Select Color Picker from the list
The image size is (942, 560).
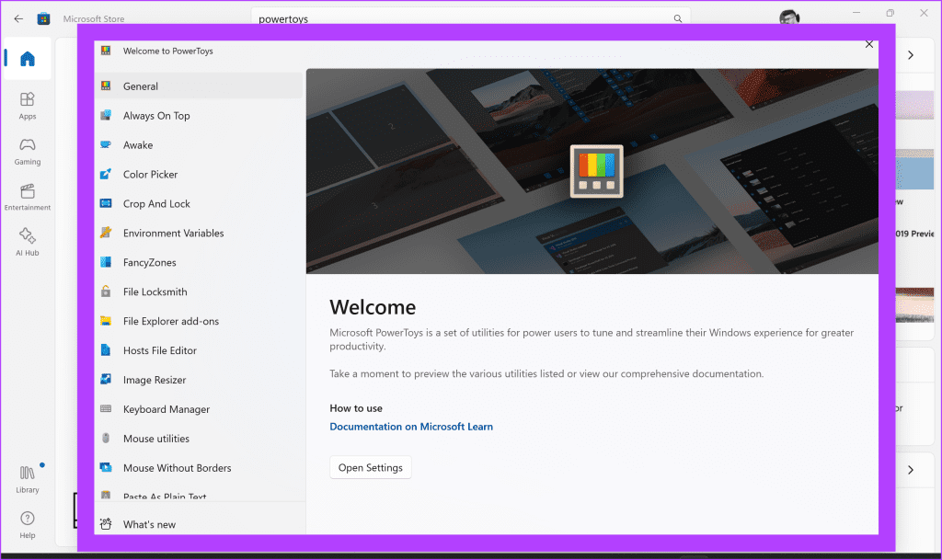pos(199,174)
